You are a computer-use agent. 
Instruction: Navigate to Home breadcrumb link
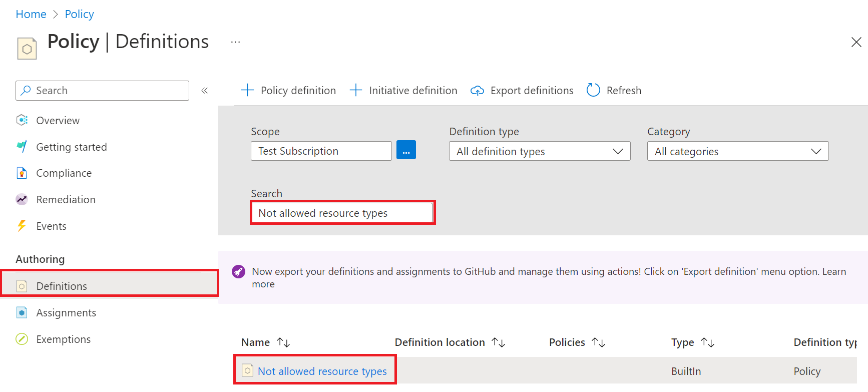31,14
